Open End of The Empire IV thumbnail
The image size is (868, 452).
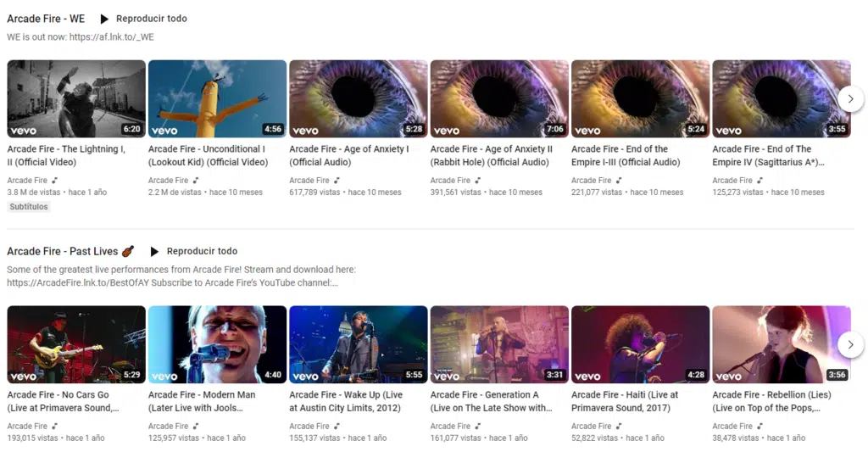coord(782,98)
